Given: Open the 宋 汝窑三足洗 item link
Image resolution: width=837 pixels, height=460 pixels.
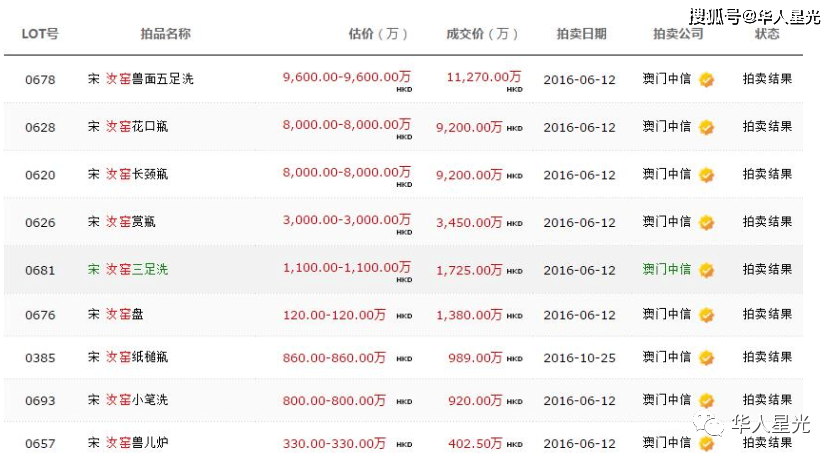Looking at the screenshot, I should [x=128, y=269].
